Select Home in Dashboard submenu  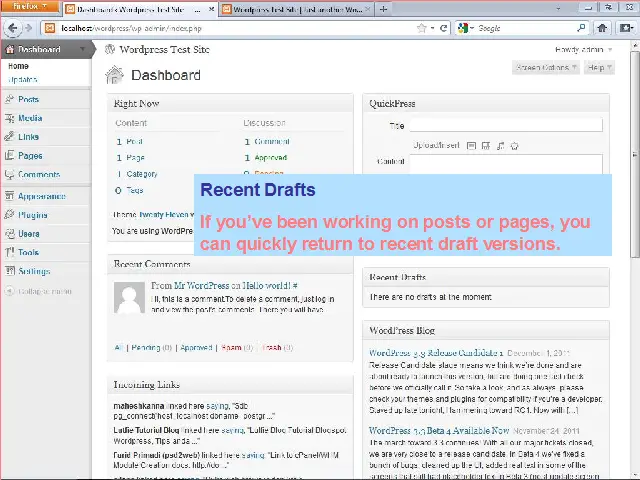[18, 66]
